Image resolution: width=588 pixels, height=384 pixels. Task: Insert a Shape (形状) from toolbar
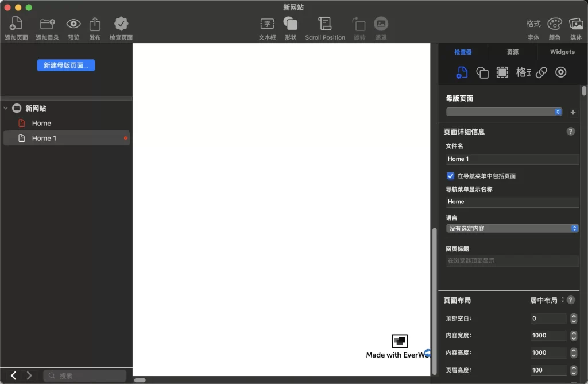coord(290,24)
